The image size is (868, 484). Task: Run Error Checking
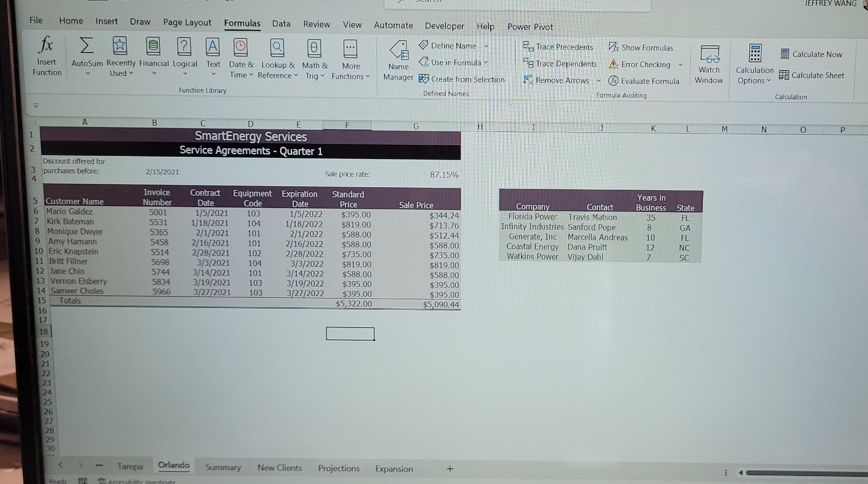click(640, 64)
